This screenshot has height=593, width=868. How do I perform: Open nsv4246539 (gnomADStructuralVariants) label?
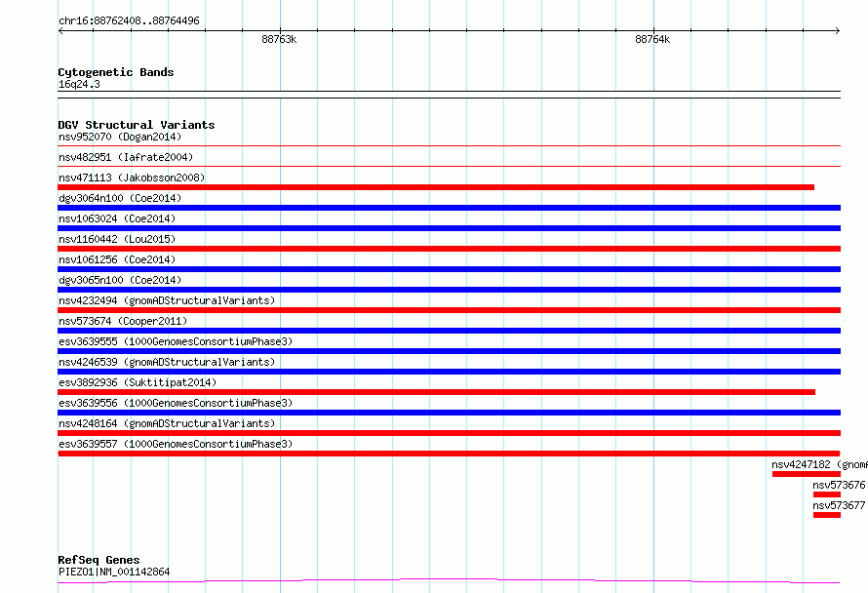[167, 362]
